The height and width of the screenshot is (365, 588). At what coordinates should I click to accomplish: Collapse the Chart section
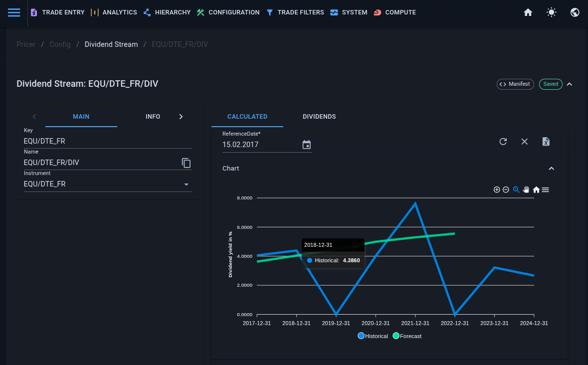(x=551, y=168)
